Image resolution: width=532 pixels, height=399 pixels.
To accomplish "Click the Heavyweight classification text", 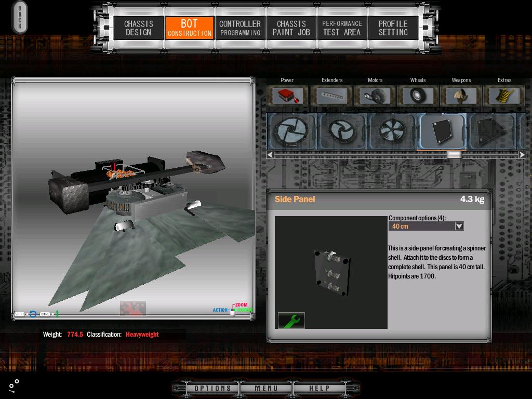I will click(142, 335).
